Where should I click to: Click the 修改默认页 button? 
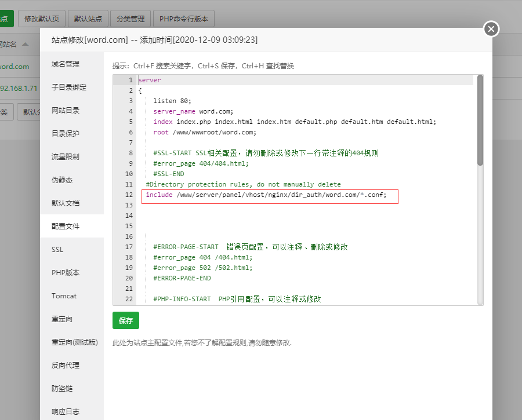coord(42,19)
